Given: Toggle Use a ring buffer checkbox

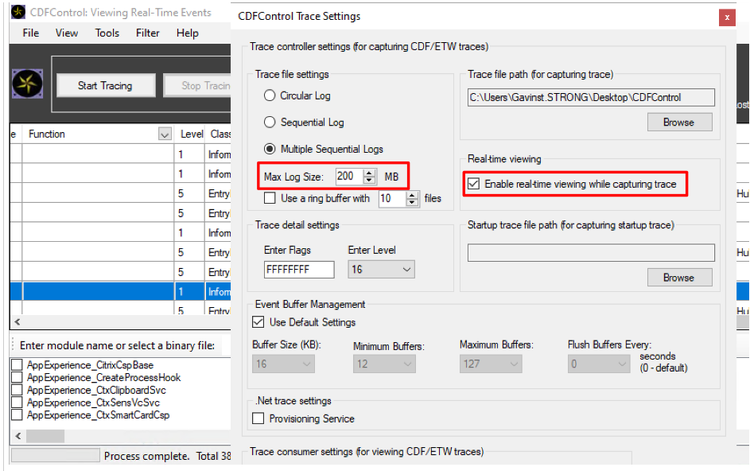Looking at the screenshot, I should 270,198.
